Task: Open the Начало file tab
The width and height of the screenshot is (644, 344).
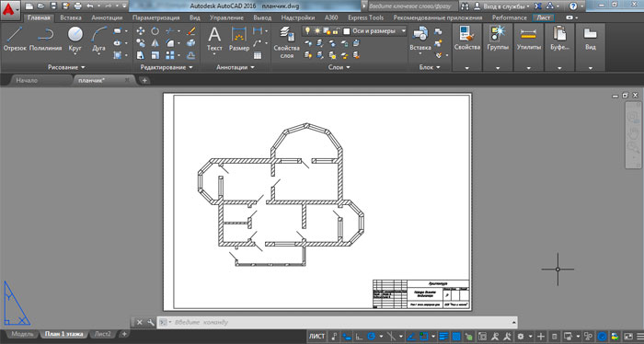Action: (27, 80)
